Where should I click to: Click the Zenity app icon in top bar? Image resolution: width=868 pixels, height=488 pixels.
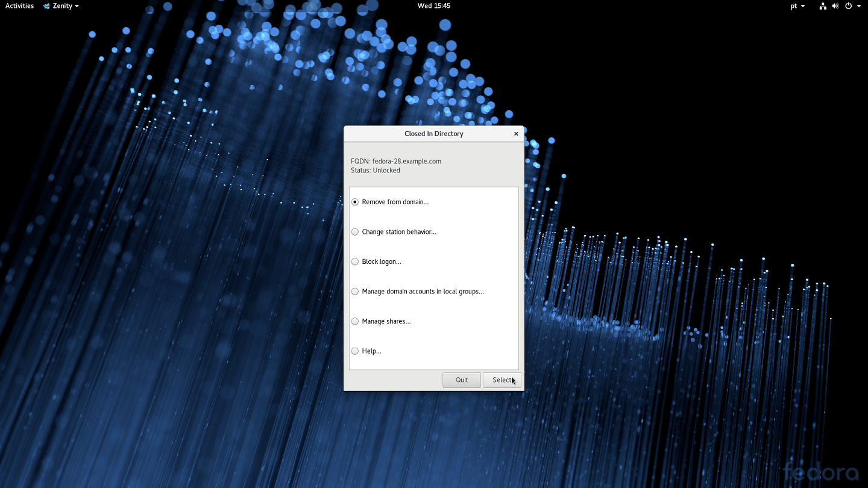pyautogui.click(x=47, y=5)
